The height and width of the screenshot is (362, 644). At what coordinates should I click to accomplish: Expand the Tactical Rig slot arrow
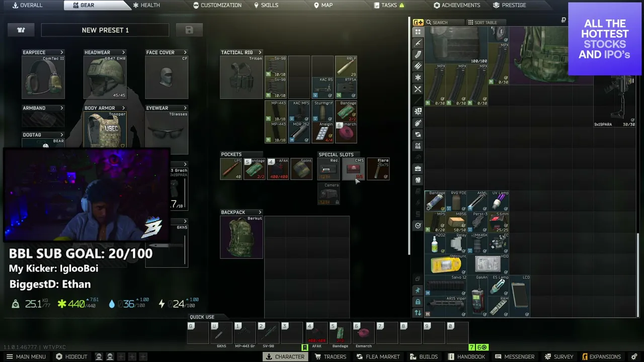(x=260, y=52)
